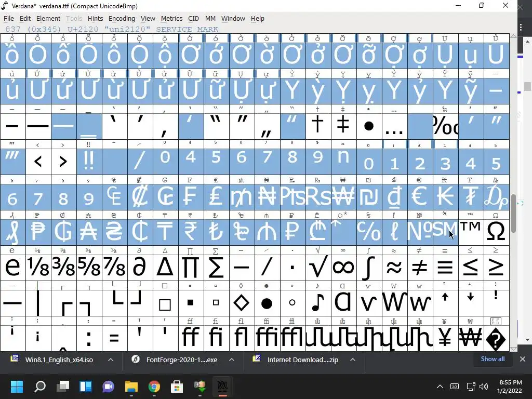The width and height of the screenshot is (532, 399).
Task: Select the replacement character � glyph
Action: pos(496,338)
